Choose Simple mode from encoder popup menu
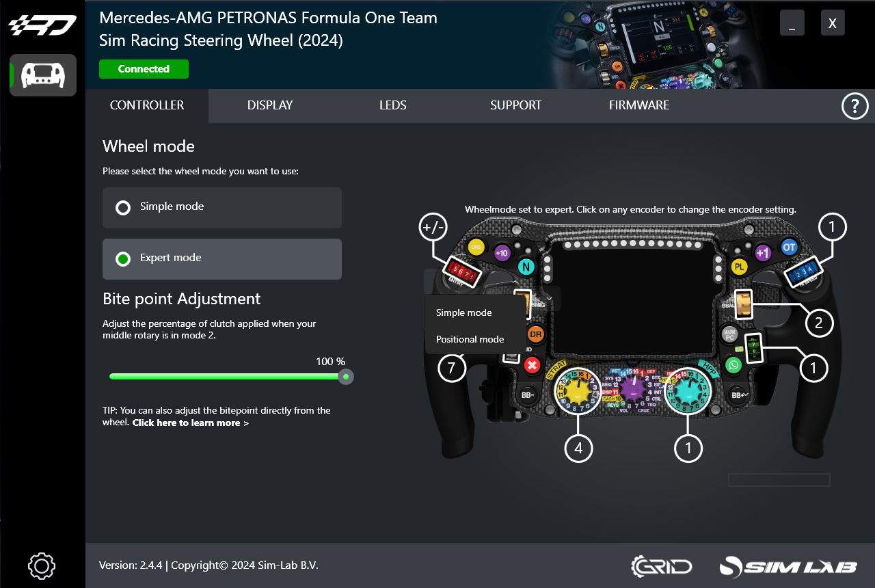This screenshot has height=588, width=875. coord(464,312)
